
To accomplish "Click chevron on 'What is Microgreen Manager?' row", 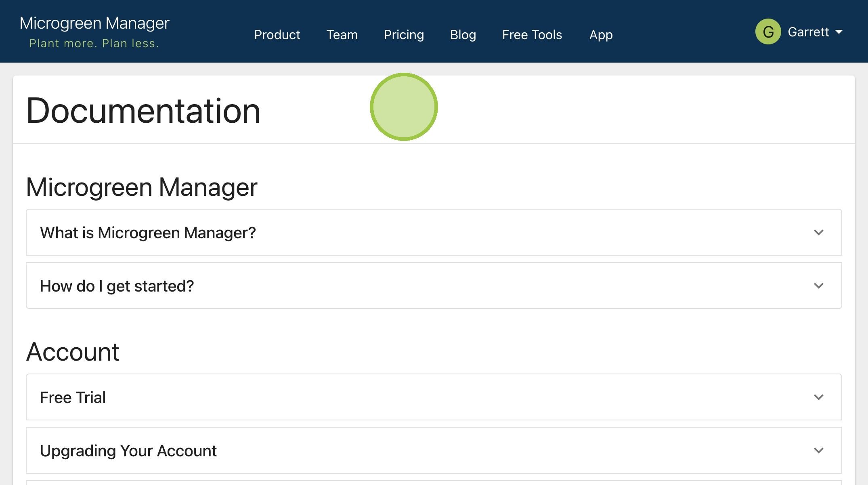I will pos(818,233).
